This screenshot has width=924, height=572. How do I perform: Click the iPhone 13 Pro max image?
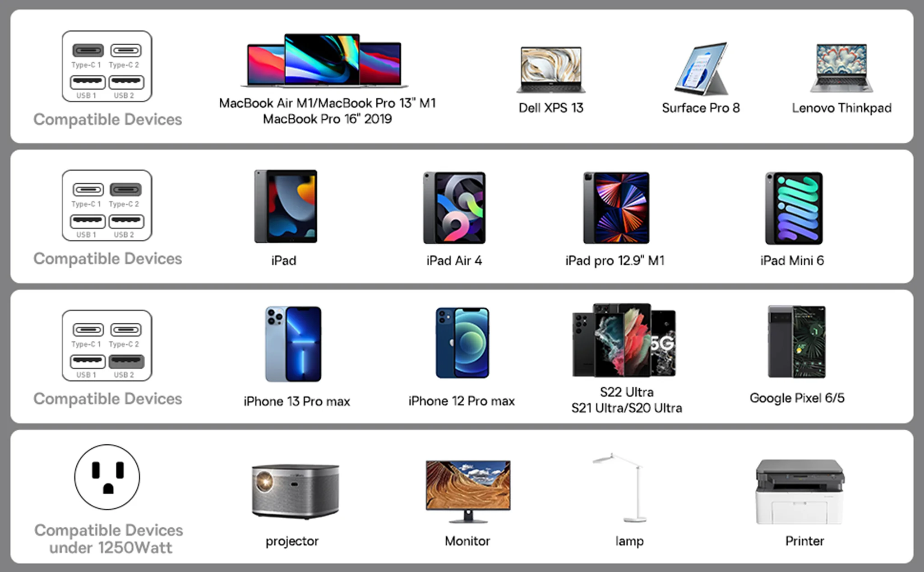[x=293, y=344]
